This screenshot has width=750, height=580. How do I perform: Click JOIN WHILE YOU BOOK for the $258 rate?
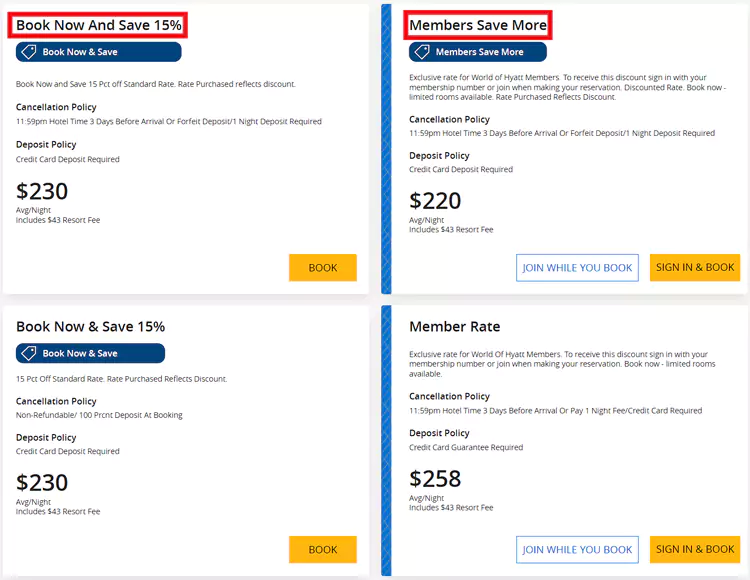(577, 549)
